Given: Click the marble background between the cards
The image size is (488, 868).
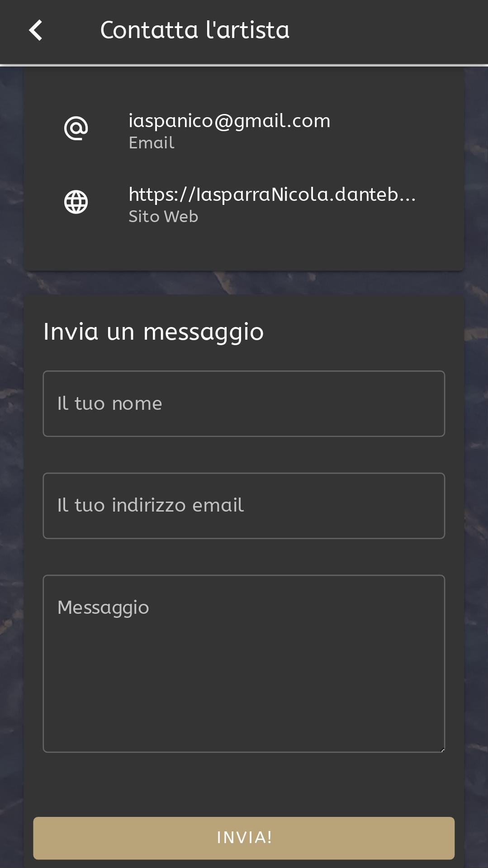Looking at the screenshot, I should pyautogui.click(x=244, y=283).
